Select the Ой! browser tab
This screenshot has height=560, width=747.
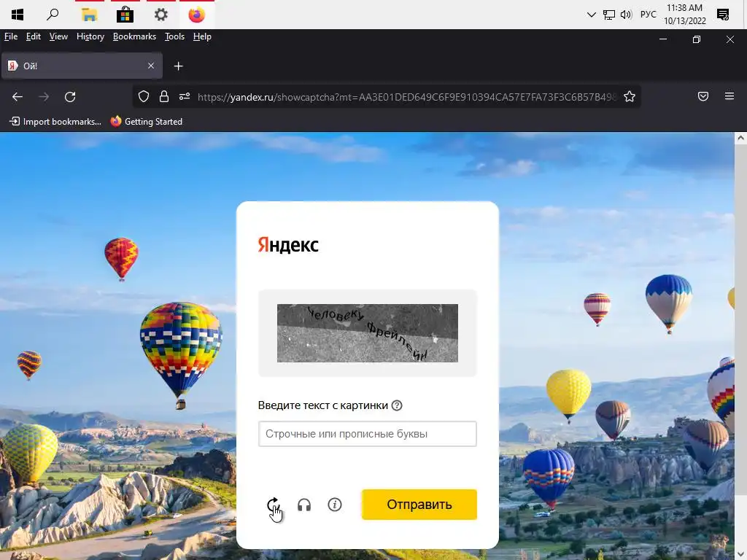(82, 66)
